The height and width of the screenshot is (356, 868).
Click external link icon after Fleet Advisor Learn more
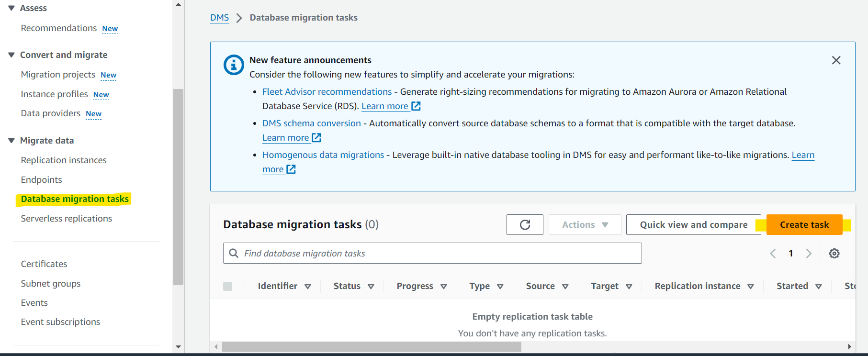point(416,106)
